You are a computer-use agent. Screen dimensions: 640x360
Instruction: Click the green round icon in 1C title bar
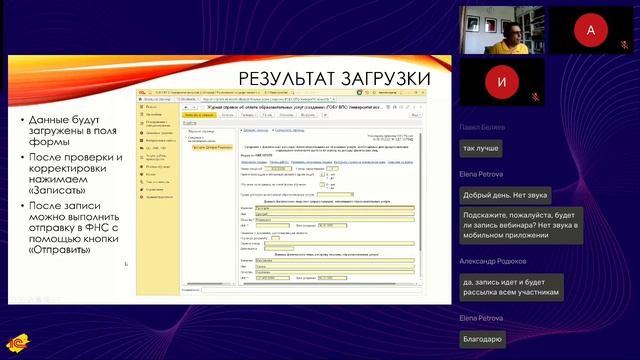click(359, 93)
